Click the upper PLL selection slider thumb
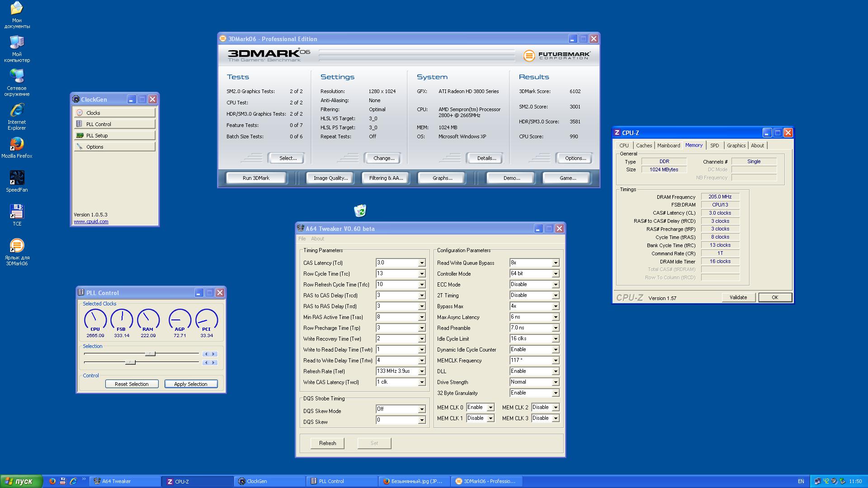The image size is (868, 488). click(150, 354)
